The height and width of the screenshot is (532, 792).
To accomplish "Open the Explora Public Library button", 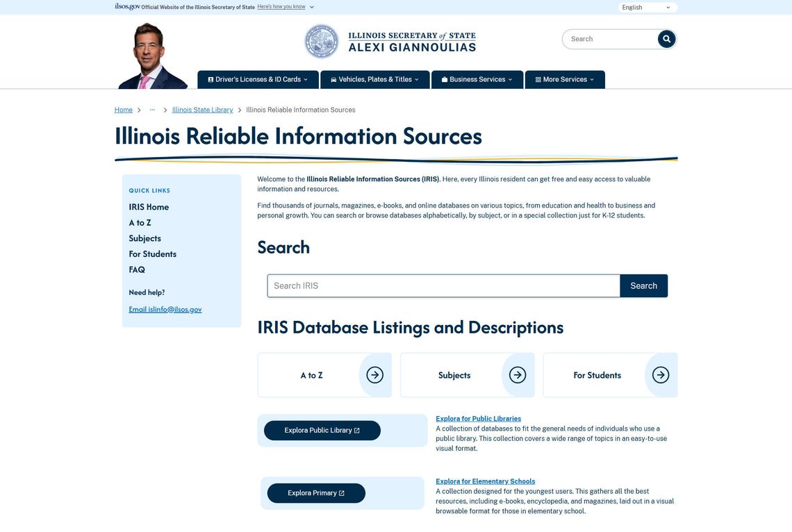I will 322,431.
